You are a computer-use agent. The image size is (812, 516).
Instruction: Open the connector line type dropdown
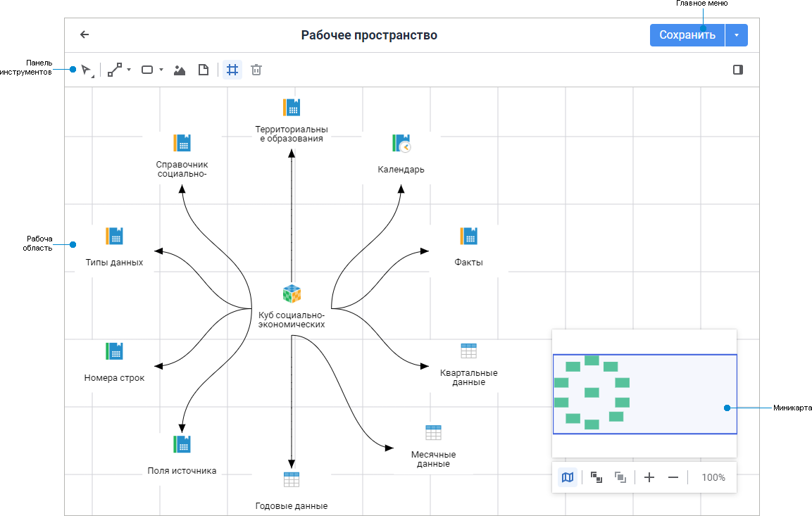point(129,70)
